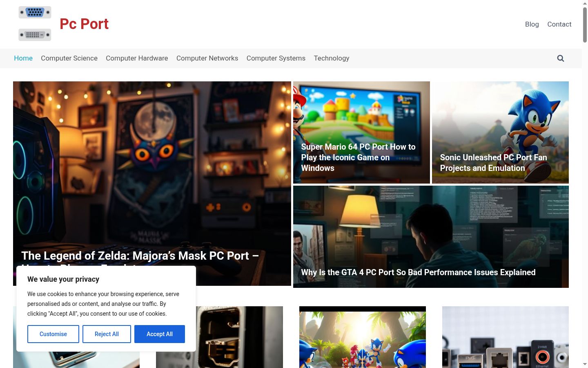This screenshot has height=368, width=588.
Task: Click the Pc Port site title
Action: [x=84, y=24]
